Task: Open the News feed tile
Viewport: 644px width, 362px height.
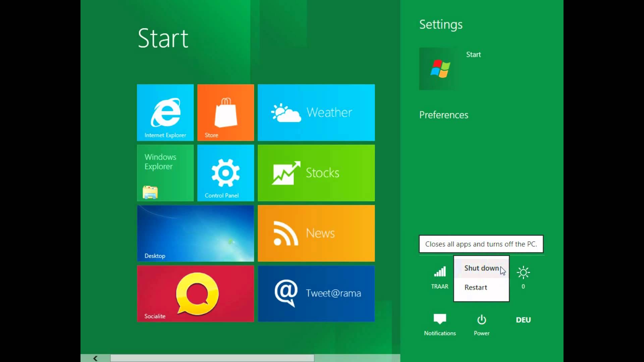Action: pos(316,233)
